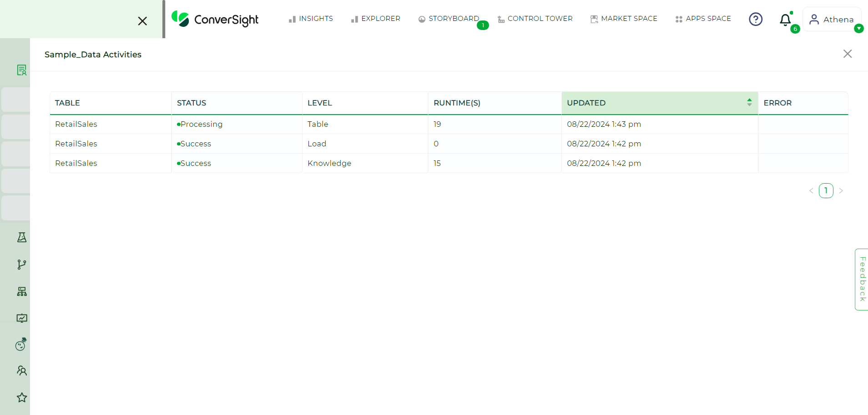Open the user search icon in sidebar
The image size is (868, 415).
(21, 370)
